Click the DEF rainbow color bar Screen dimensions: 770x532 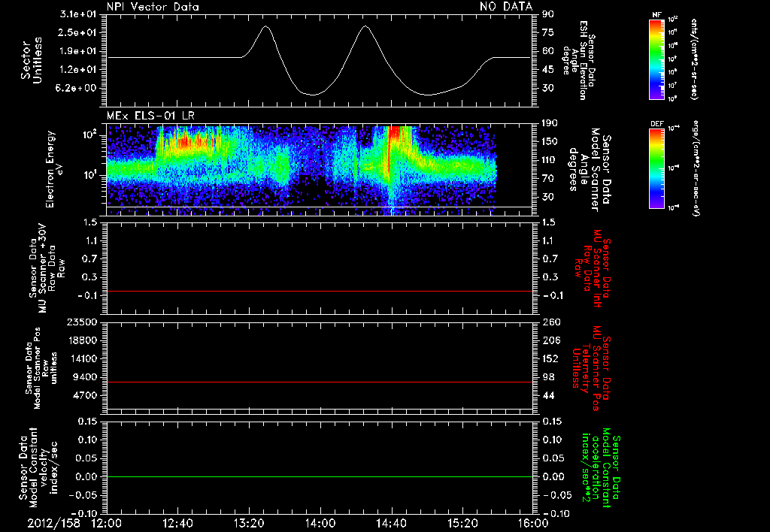657,168
